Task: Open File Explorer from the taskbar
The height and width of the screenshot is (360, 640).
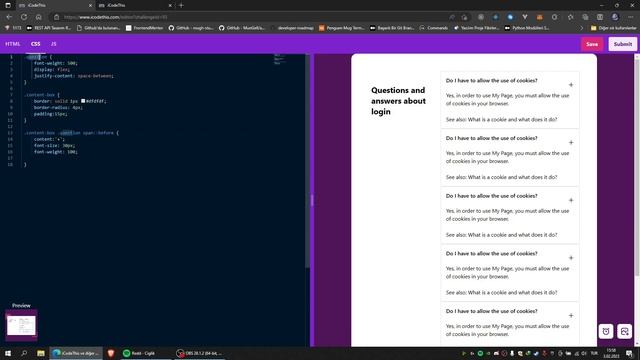Action: tap(41, 353)
